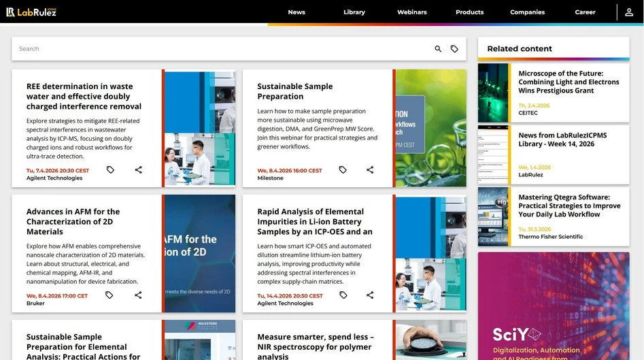
Task: Click 'Thermo Fisher Scientific' source label
Action: tap(550, 237)
